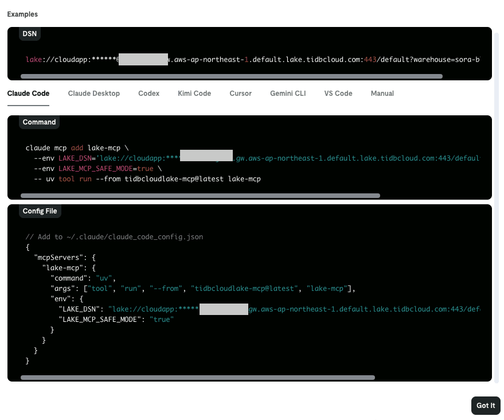The height and width of the screenshot is (420, 504).
Task: Click the "LAKE_MCP_SAFE_MODE": "true" config line
Action: (116, 320)
